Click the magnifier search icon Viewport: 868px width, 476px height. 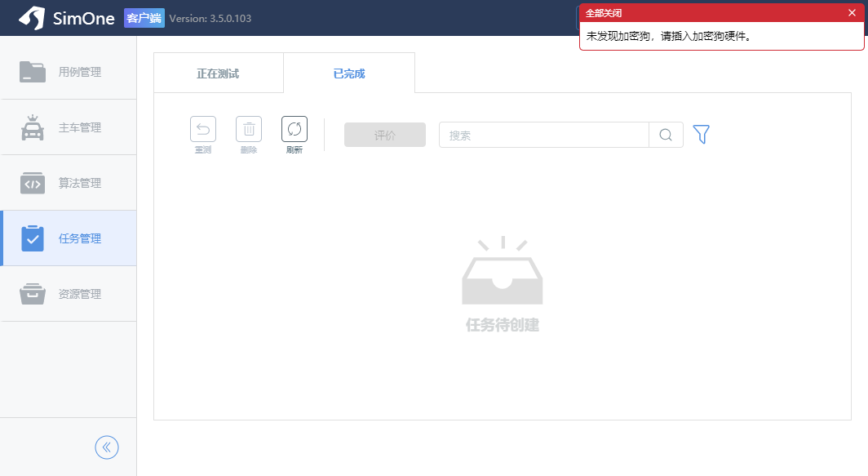click(666, 135)
